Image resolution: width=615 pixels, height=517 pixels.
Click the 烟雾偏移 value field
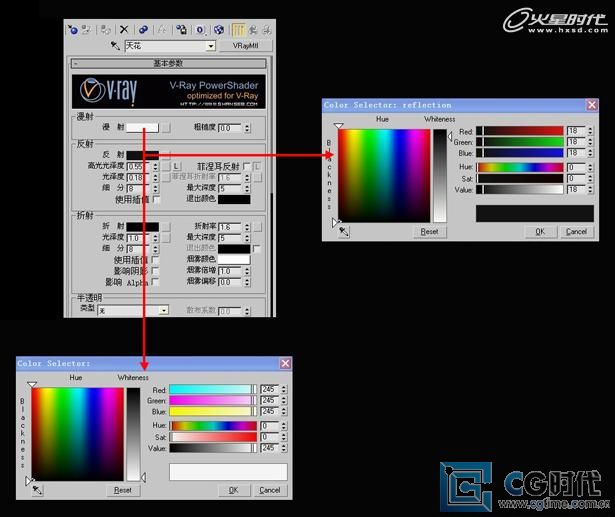point(231,282)
